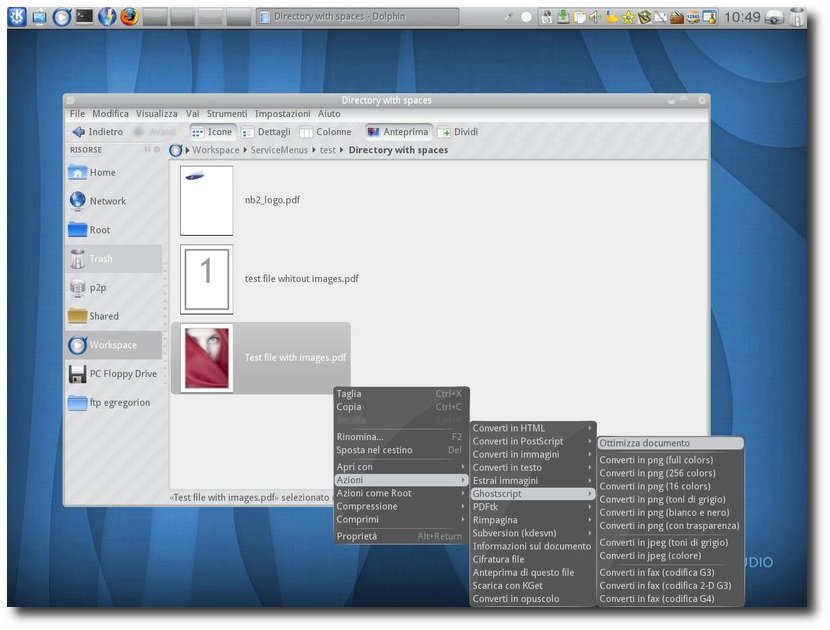Select the nb2_logo.pdf thumbnail
This screenshot has width=830, height=630.
click(x=206, y=201)
